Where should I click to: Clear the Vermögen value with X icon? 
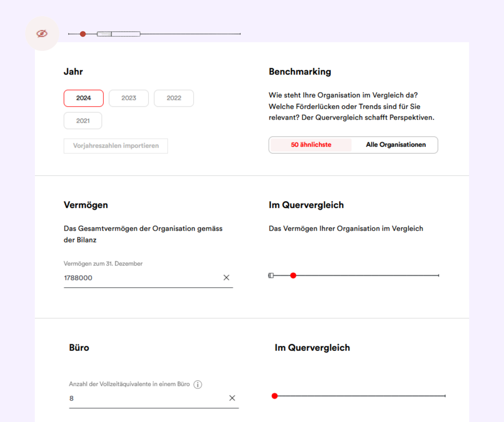click(226, 278)
